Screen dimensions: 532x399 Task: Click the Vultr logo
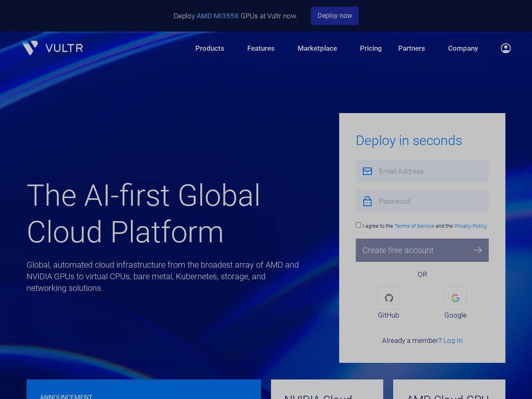pos(52,48)
